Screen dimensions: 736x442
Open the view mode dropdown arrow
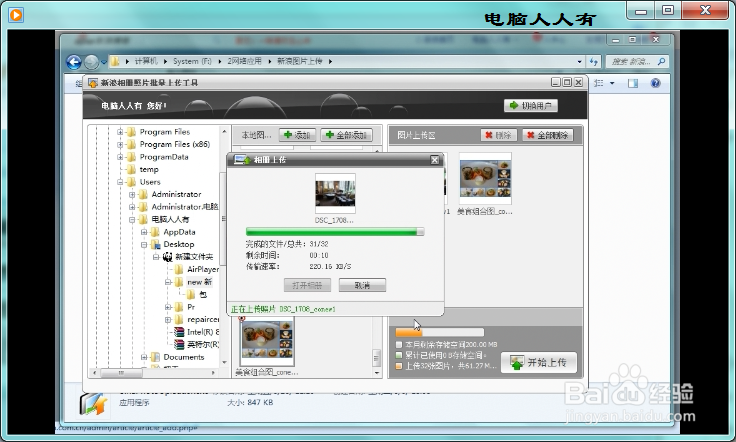pyautogui.click(x=612, y=83)
